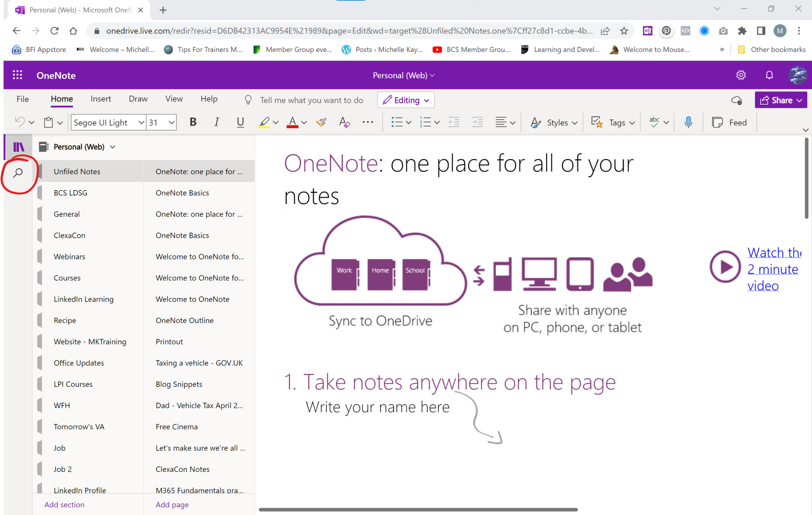The image size is (812, 515).
Task: Open the notebook search magnifier
Action: pos(18,173)
